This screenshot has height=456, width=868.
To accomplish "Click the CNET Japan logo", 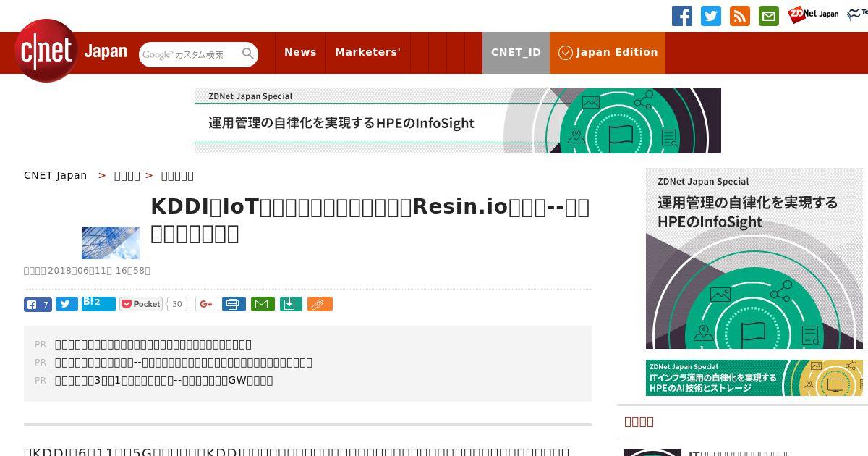I will click(x=70, y=51).
